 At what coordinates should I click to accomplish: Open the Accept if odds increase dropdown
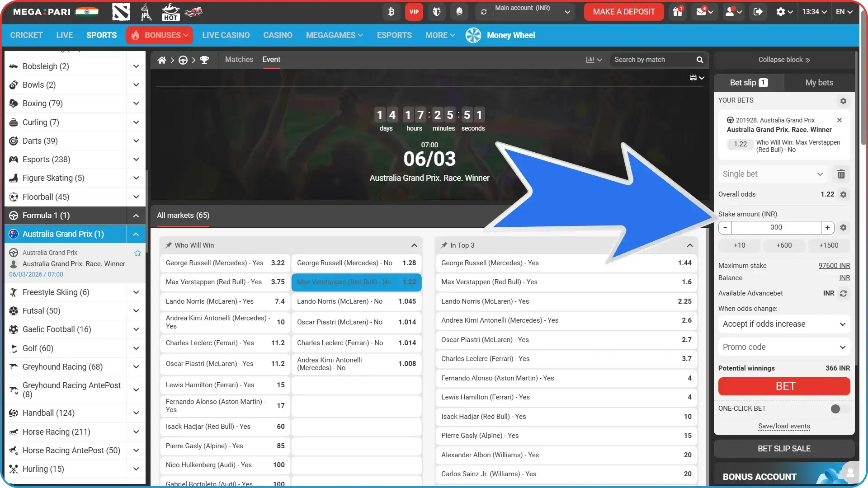[x=784, y=324]
